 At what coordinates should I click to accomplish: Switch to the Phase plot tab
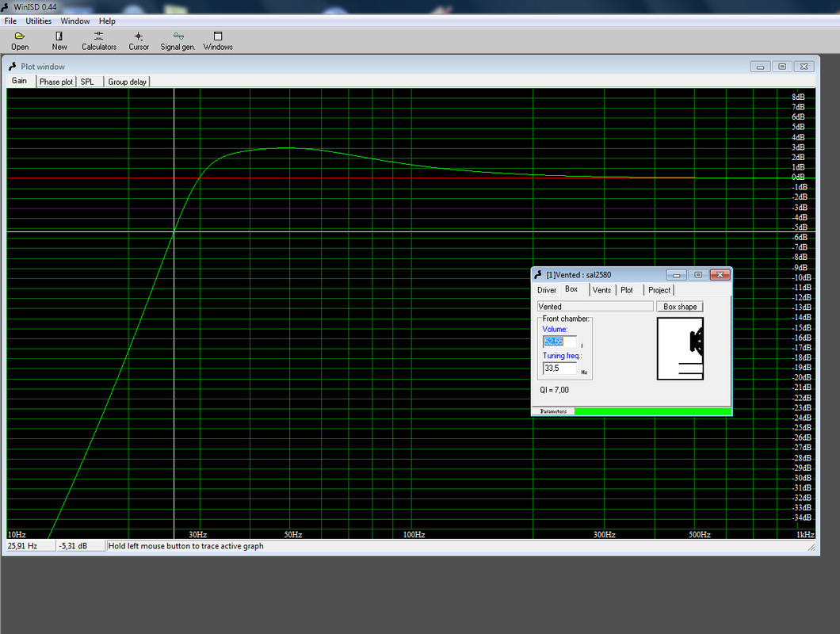click(55, 82)
